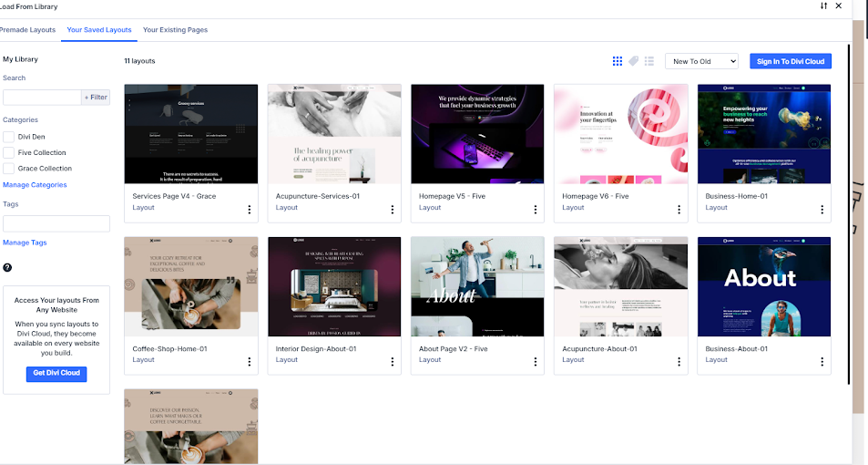Image resolution: width=868 pixels, height=465 pixels.
Task: Open the Manage Categories link
Action: [x=35, y=185]
